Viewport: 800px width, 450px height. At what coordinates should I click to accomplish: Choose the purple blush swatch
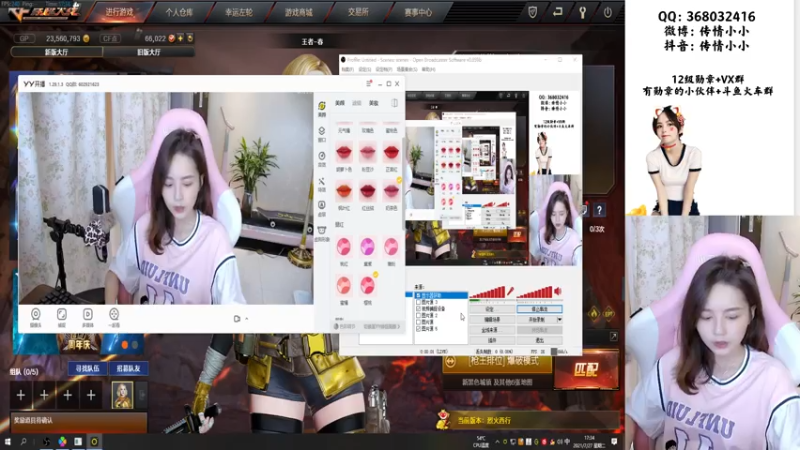pyautogui.click(x=367, y=247)
